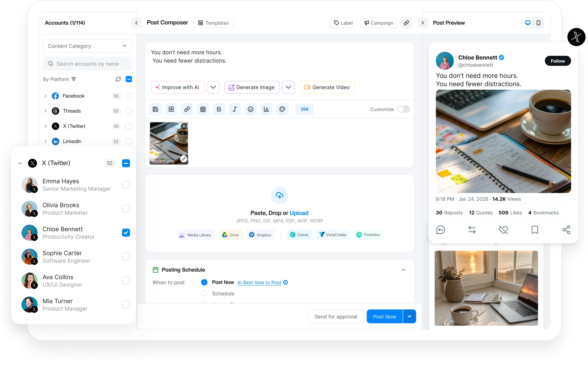
Task: Click the Campaign button
Action: click(379, 23)
